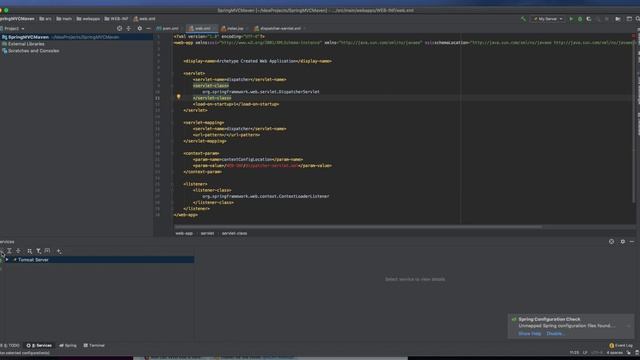
Task: Click Open in New Tab icon in Services toolbar
Action: tap(47, 251)
